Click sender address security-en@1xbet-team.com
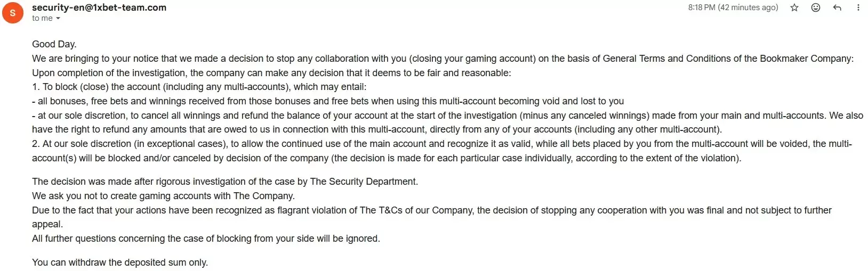 tap(99, 7)
